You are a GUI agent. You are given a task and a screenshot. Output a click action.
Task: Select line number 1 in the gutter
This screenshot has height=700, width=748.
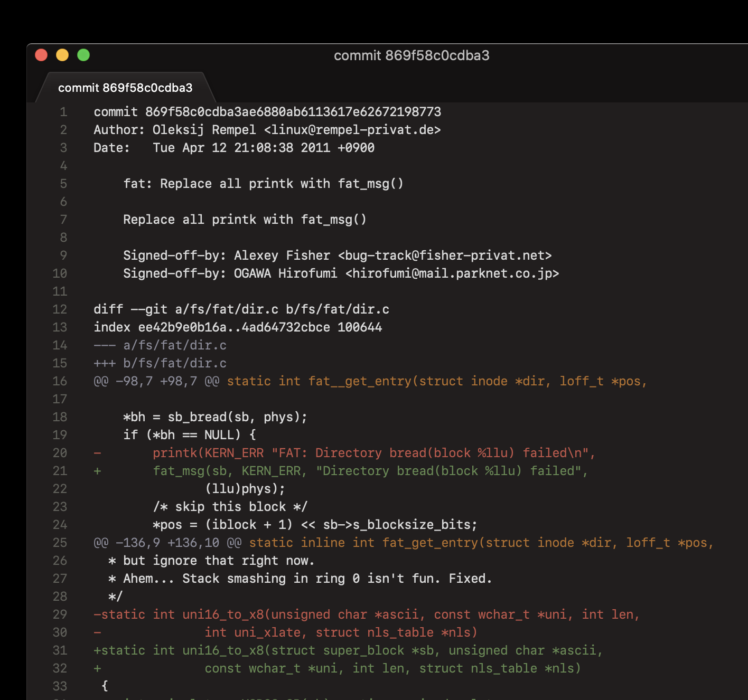(63, 112)
